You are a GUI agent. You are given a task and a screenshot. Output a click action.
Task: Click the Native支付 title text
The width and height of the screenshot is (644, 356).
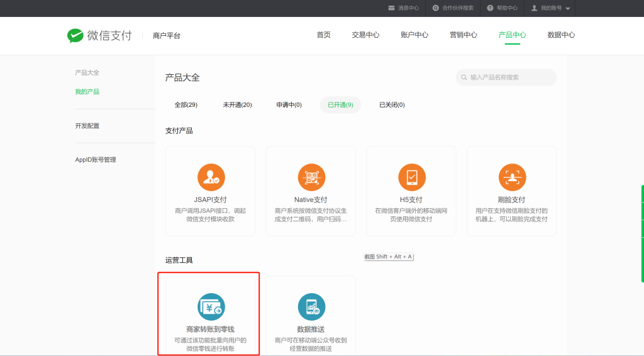(x=311, y=199)
